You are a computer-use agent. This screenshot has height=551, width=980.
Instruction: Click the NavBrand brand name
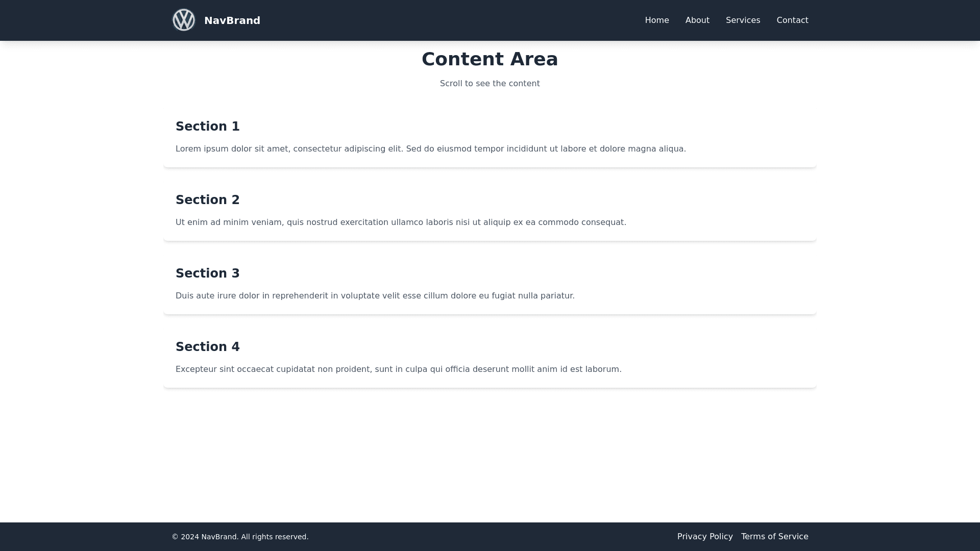point(232,20)
